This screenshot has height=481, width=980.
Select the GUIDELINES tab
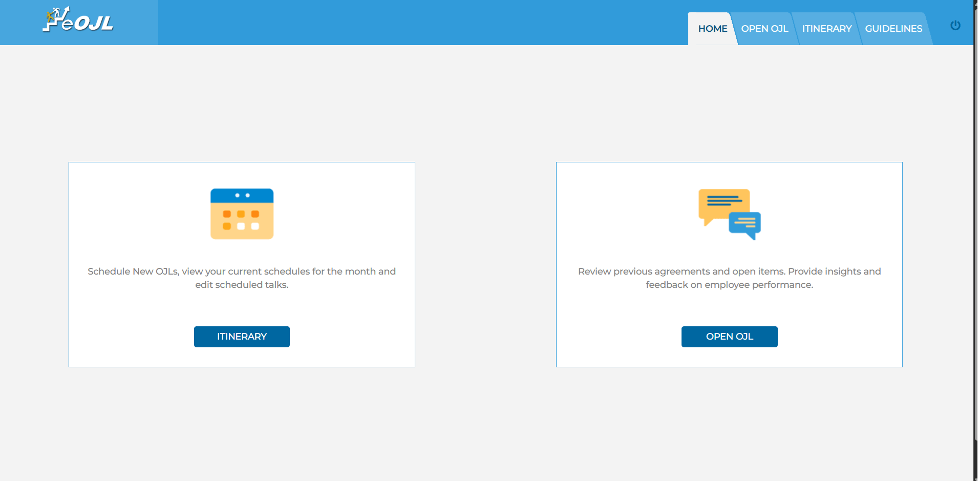tap(893, 29)
